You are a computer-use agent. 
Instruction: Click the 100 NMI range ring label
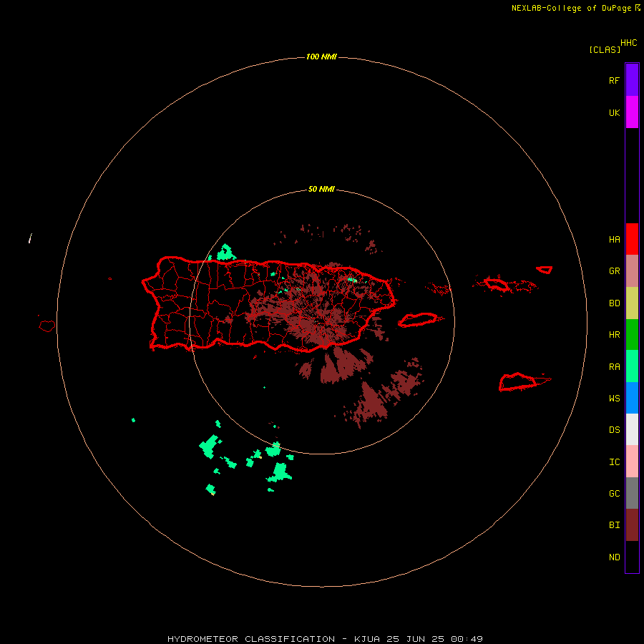(x=321, y=57)
